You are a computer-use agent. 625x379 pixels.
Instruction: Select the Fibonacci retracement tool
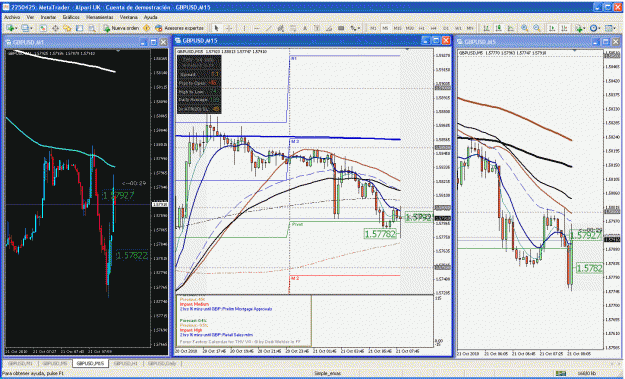click(293, 28)
